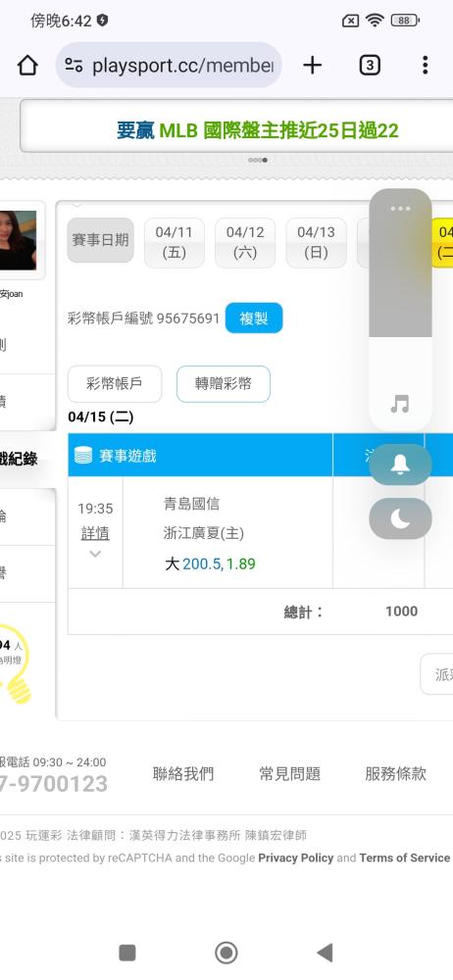Select the 04/12 (六) date tab
The height and width of the screenshot is (980, 453).
(245, 242)
